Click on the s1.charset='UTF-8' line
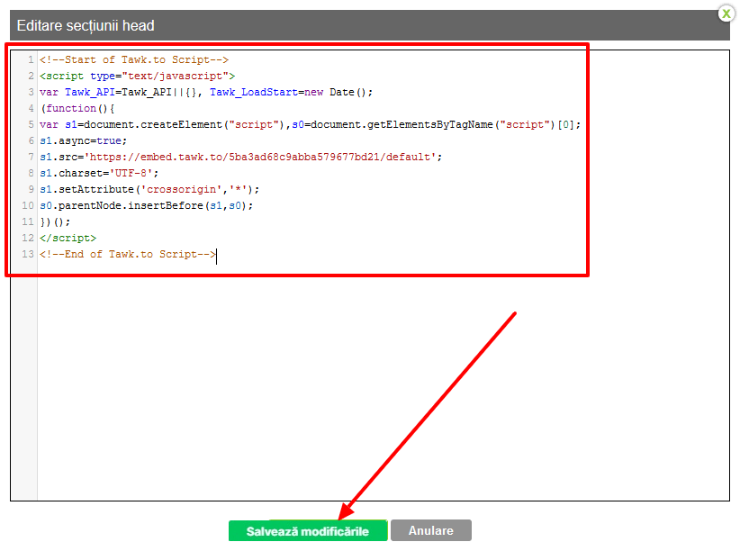Viewport: 740px width, 560px height. point(99,173)
